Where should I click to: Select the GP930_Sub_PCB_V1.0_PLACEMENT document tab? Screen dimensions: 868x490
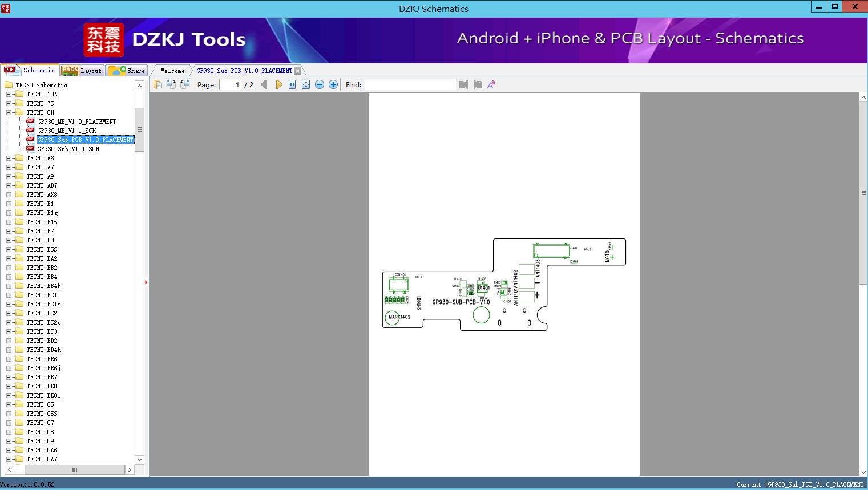(244, 71)
